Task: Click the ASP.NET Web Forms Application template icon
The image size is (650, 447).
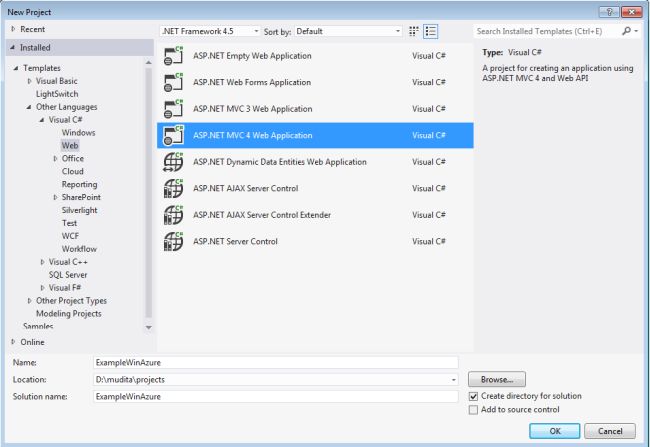Action: [x=173, y=83]
